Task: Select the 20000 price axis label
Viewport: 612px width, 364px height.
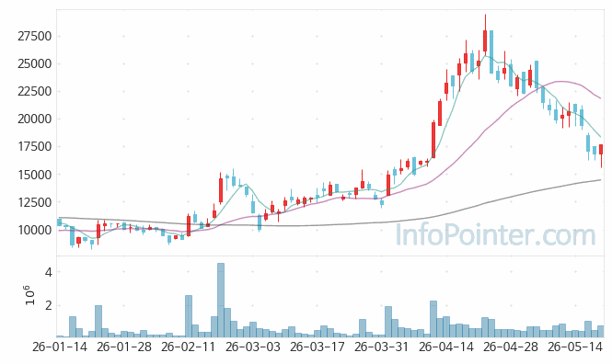Action: pos(34,119)
